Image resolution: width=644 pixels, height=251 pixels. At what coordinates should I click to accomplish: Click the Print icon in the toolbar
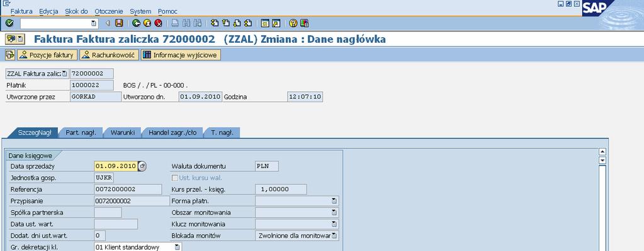click(x=175, y=23)
